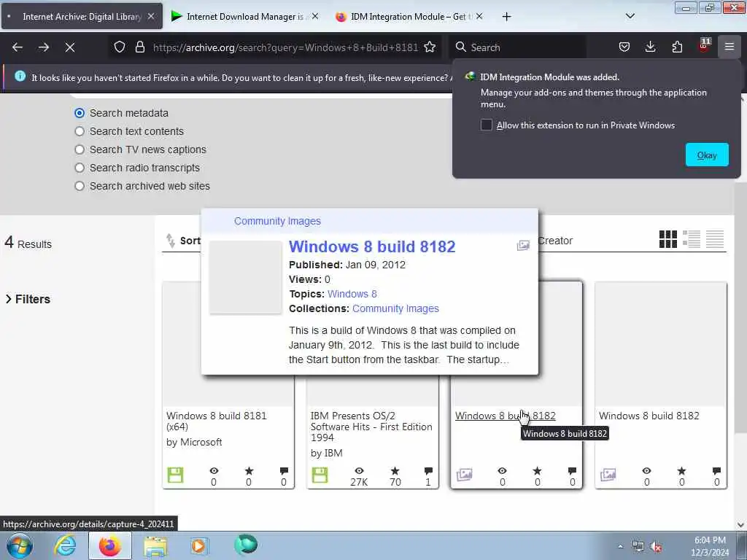This screenshot has height=560, width=747.
Task: Switch to Internet Archive: Digital Library tab
Action: (x=82, y=17)
